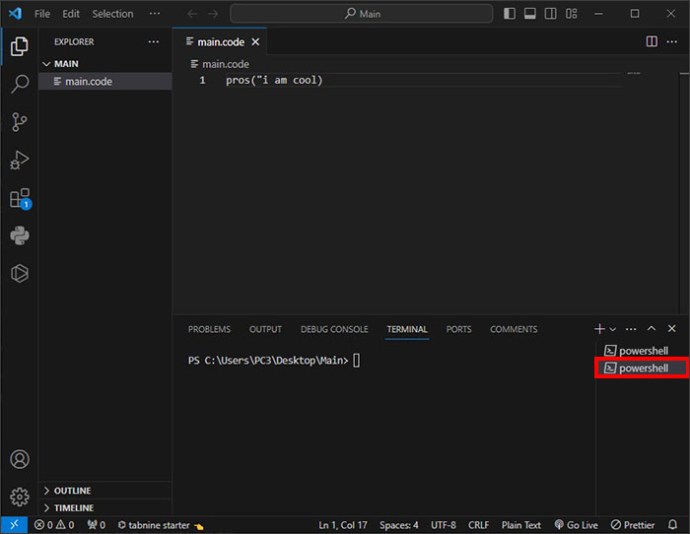Open the Python activity bar icon
690x534 pixels.
pyautogui.click(x=19, y=236)
